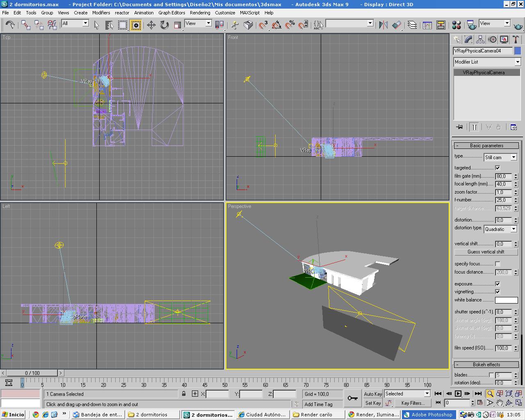The height and width of the screenshot is (420, 525).
Task: Click the Align tool icon
Action: coord(397,25)
